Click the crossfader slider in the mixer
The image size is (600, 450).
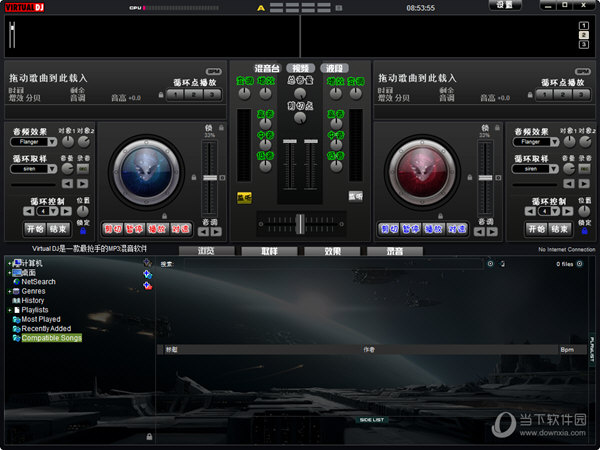(x=297, y=219)
